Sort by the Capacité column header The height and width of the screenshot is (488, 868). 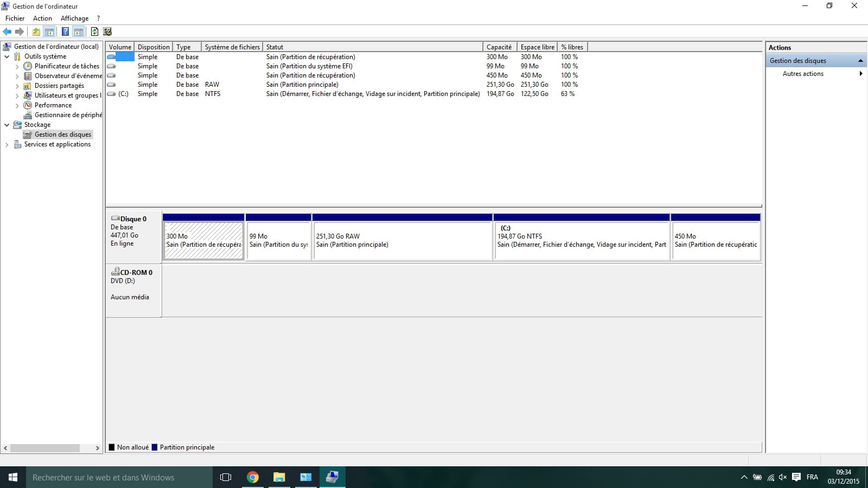pyautogui.click(x=500, y=47)
